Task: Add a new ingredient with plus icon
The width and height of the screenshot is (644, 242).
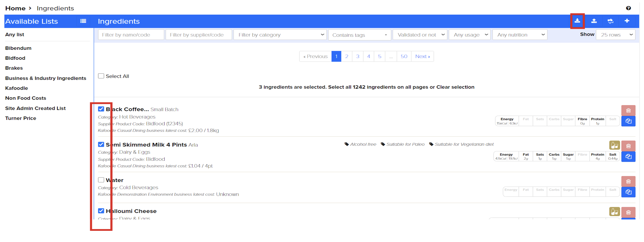Action: 627,21
